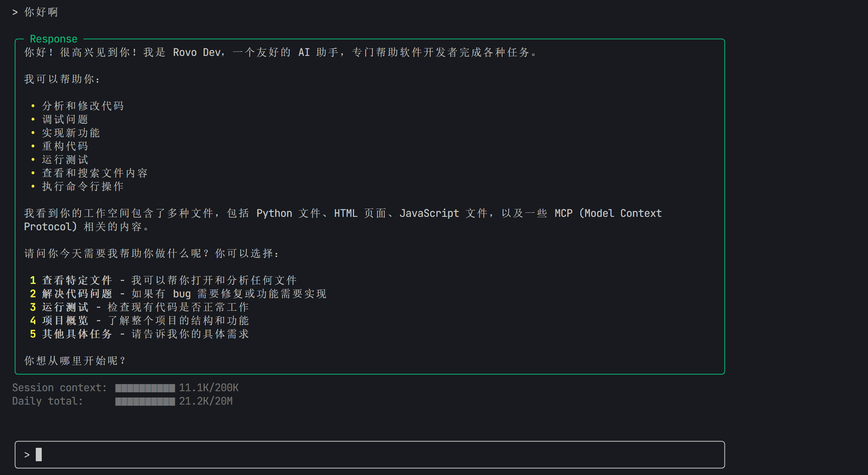Viewport: 868px width, 475px height.
Task: Select option 1 查看特定文件
Action: point(76,280)
